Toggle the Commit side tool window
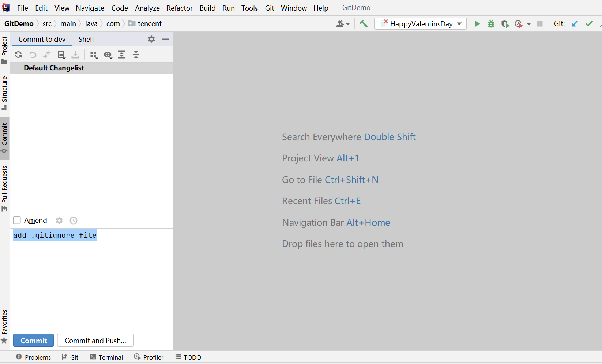This screenshot has width=602, height=364. click(x=4, y=139)
